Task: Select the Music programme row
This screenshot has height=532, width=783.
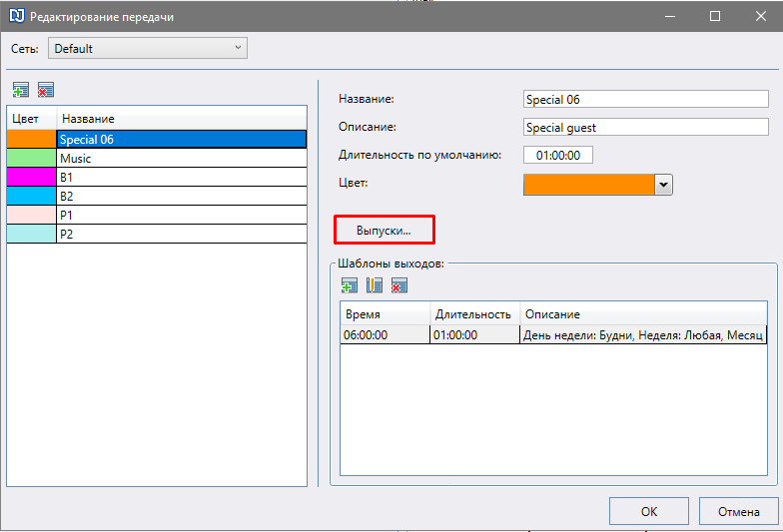Action: pos(157,158)
